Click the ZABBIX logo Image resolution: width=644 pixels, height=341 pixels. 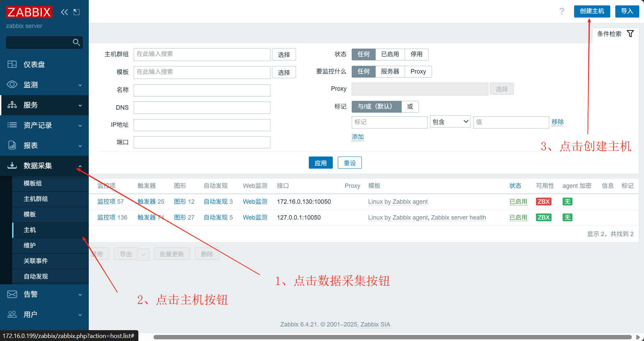pyautogui.click(x=29, y=12)
